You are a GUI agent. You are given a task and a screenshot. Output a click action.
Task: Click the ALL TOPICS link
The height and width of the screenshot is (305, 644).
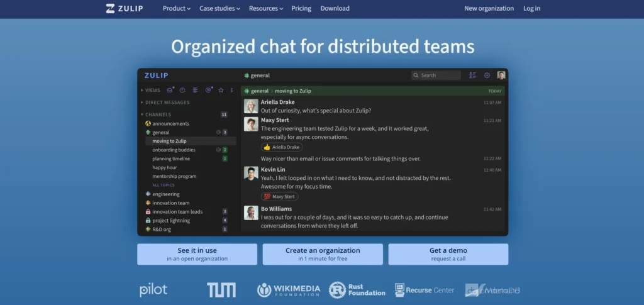164,185
